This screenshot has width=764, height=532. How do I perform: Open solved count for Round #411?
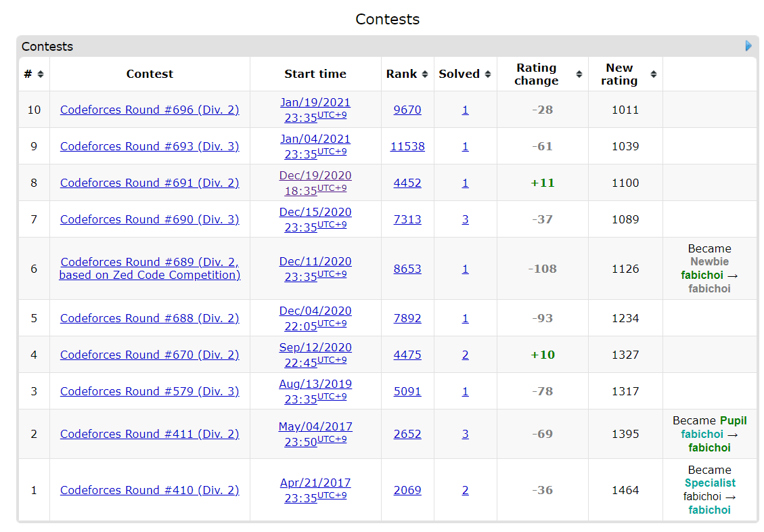tap(466, 434)
